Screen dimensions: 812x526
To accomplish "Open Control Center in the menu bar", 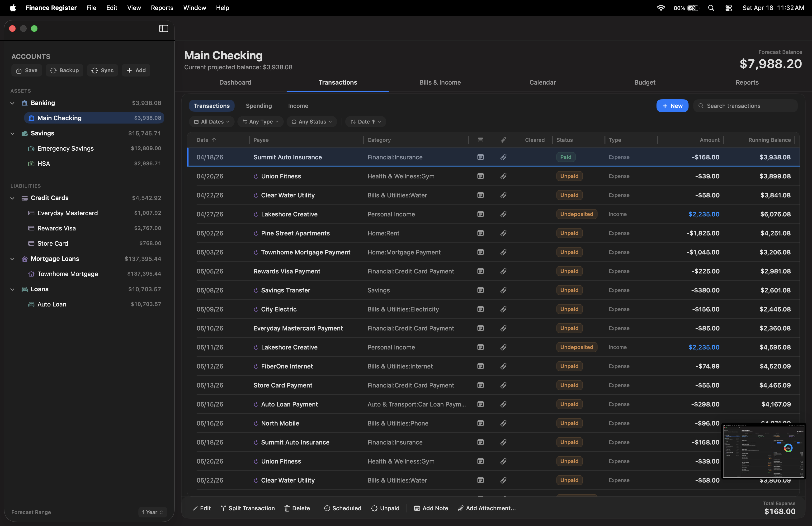I will coord(728,8).
